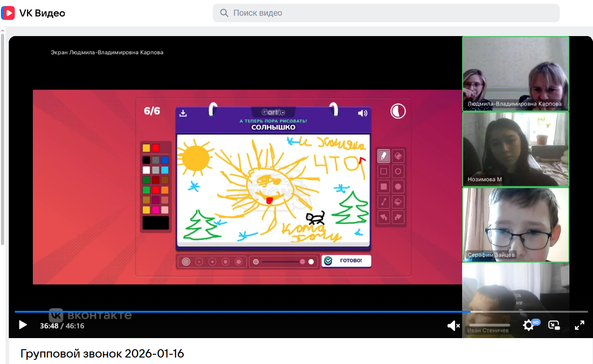This screenshot has width=593, height=364.
Task: Click the VK Видео logo
Action: (x=33, y=13)
